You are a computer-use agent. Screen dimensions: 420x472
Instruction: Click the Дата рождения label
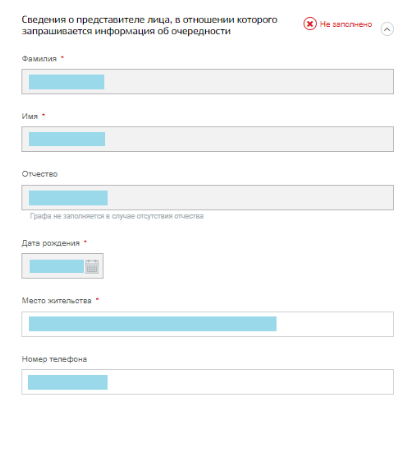pyautogui.click(x=51, y=243)
